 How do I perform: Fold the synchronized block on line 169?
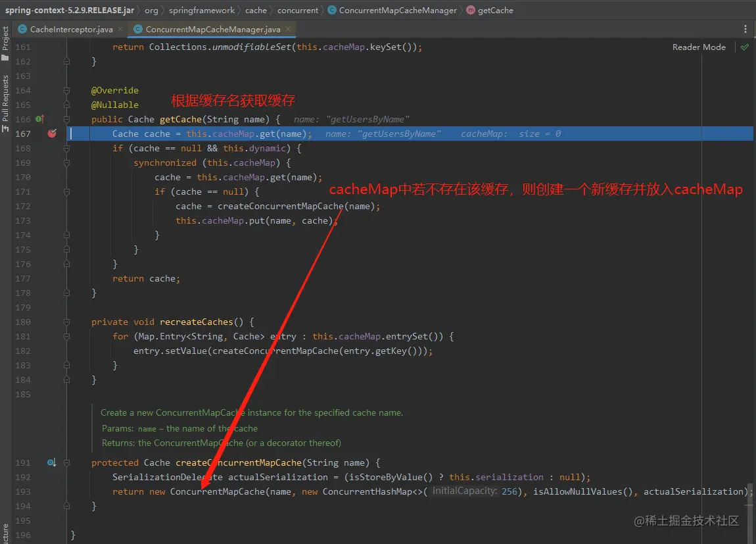pos(66,162)
